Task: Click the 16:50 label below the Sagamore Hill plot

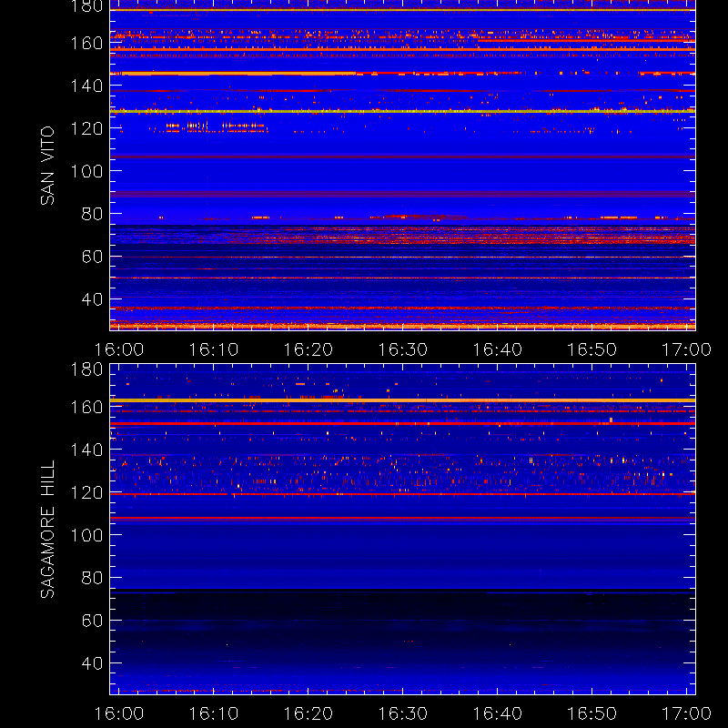Action: (592, 713)
